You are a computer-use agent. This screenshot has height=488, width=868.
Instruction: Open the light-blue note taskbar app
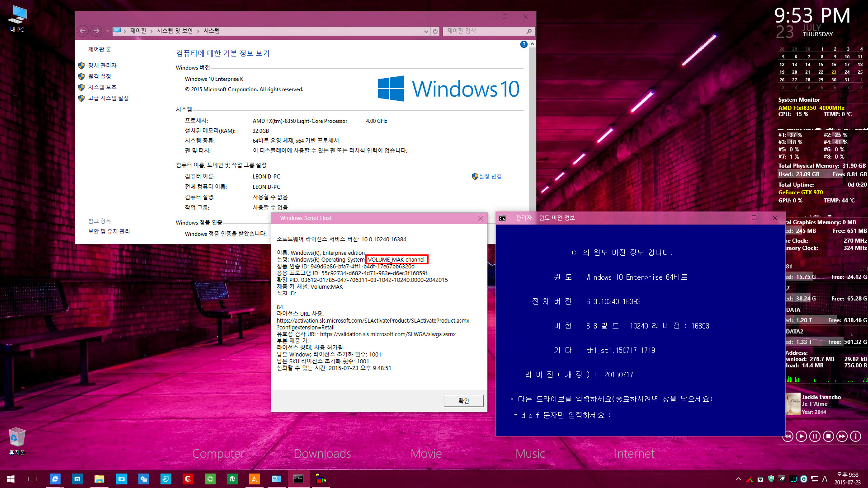[165, 479]
